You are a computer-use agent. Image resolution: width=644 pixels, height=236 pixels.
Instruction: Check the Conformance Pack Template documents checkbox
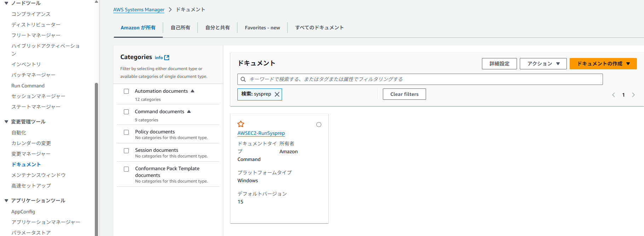(x=126, y=169)
